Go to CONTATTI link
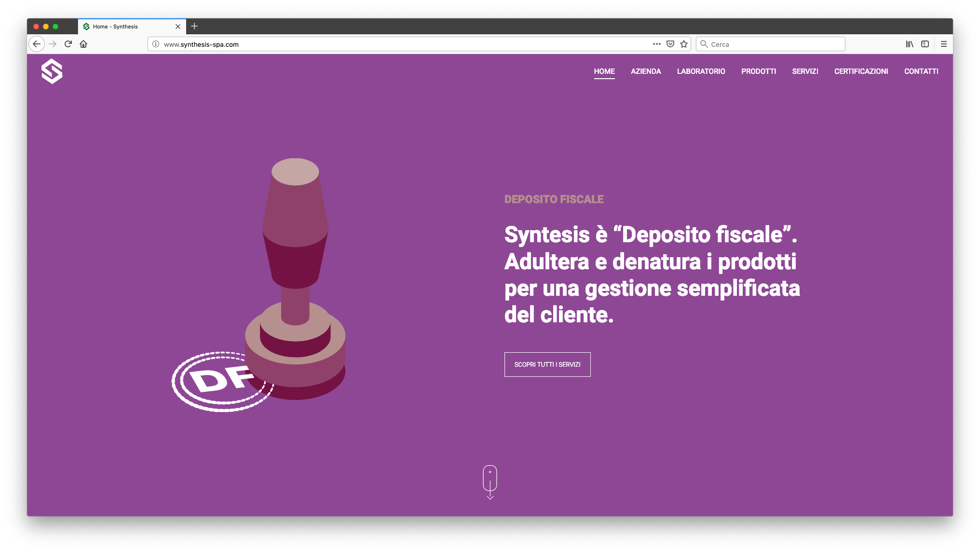Image resolution: width=980 pixels, height=552 pixels. [x=921, y=71]
